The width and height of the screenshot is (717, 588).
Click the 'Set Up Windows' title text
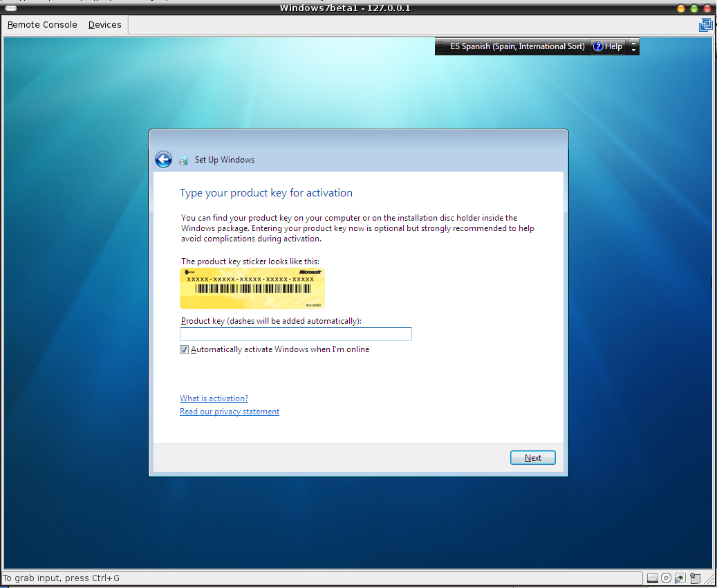pyautogui.click(x=225, y=160)
